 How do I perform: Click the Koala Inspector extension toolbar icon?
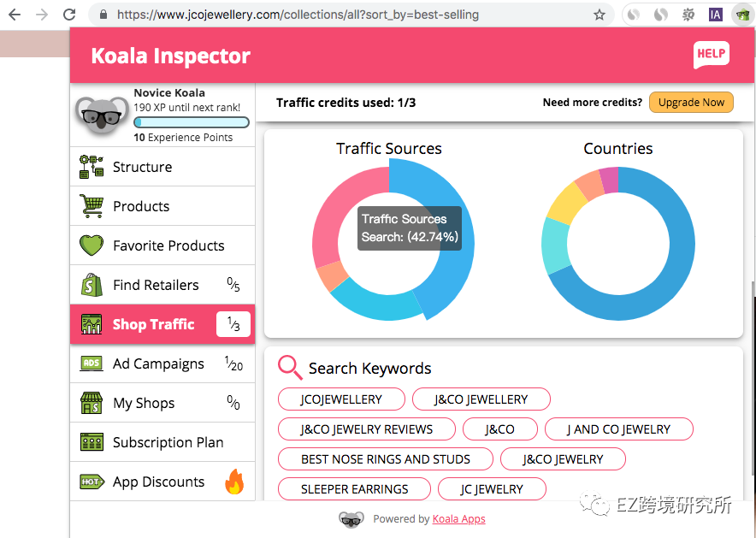[x=742, y=15]
